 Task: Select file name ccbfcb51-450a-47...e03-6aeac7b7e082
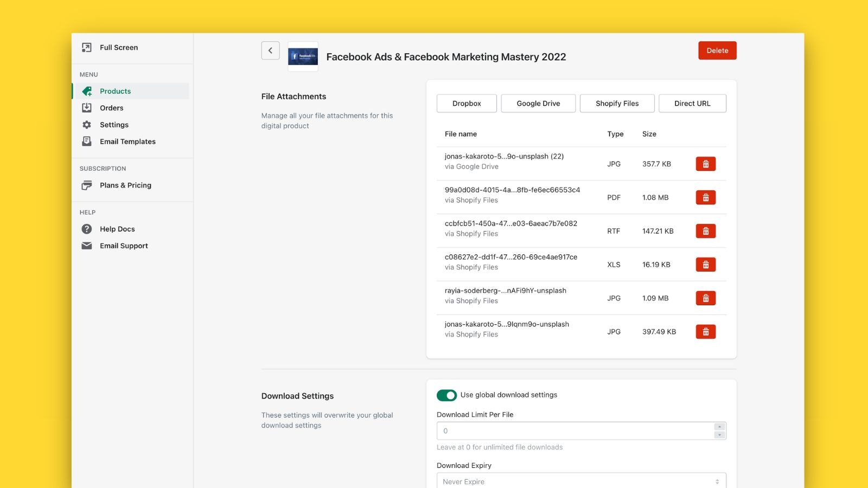(x=511, y=223)
